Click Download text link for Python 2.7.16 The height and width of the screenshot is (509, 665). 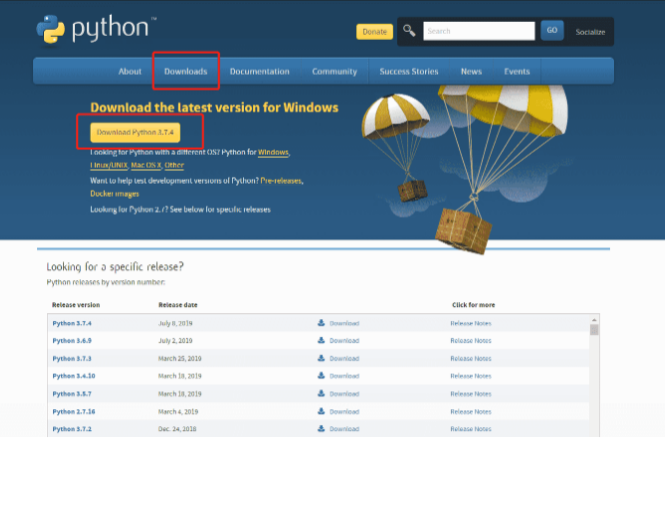[x=344, y=411]
